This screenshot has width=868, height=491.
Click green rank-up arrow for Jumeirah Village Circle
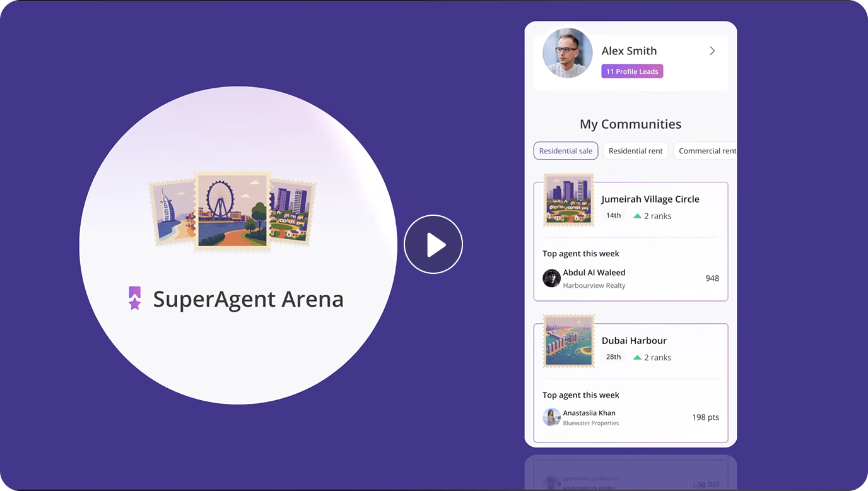pos(637,216)
